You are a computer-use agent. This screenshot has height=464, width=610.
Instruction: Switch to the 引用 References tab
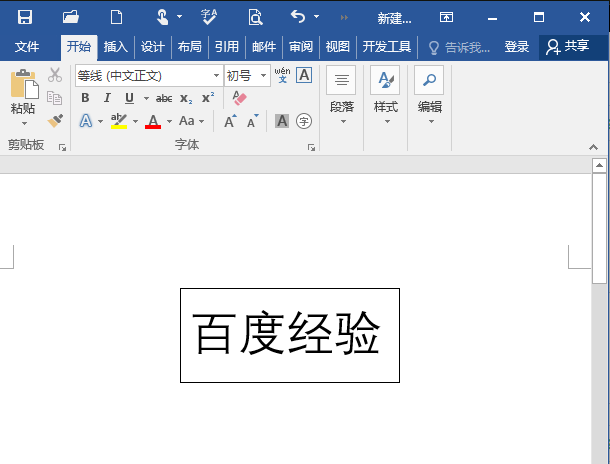coord(226,47)
